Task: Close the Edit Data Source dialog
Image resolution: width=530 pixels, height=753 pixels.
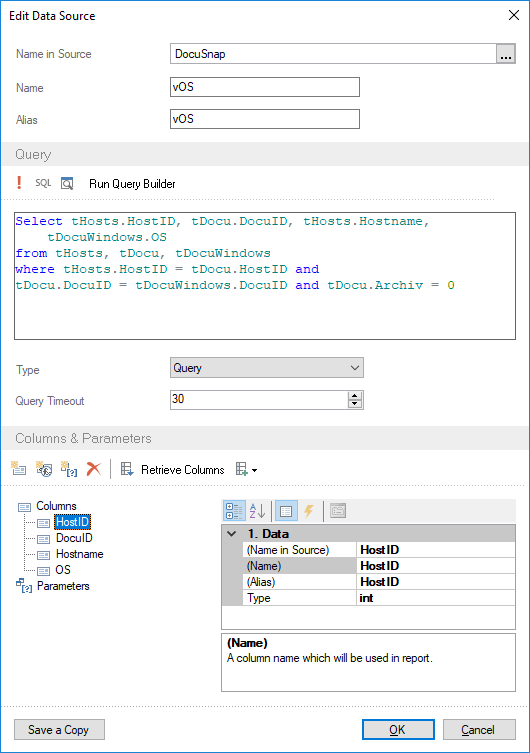Action: pos(514,15)
